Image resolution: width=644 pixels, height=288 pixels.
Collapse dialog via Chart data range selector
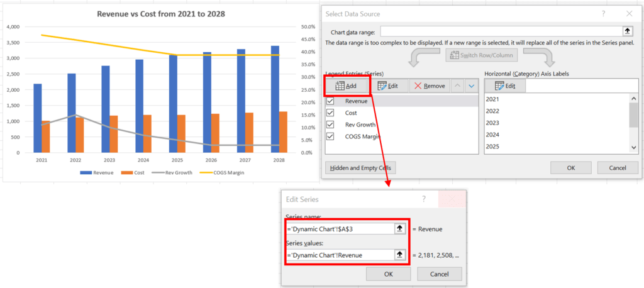pyautogui.click(x=627, y=31)
